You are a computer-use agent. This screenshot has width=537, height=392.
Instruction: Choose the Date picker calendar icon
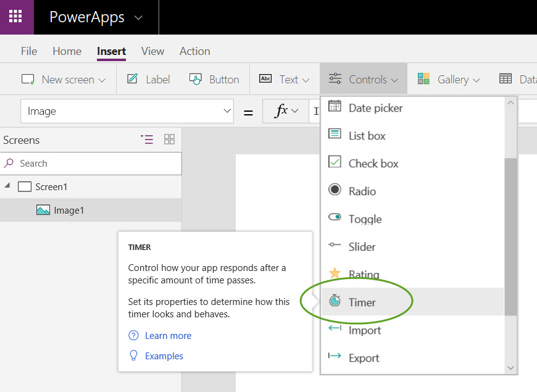(x=335, y=106)
